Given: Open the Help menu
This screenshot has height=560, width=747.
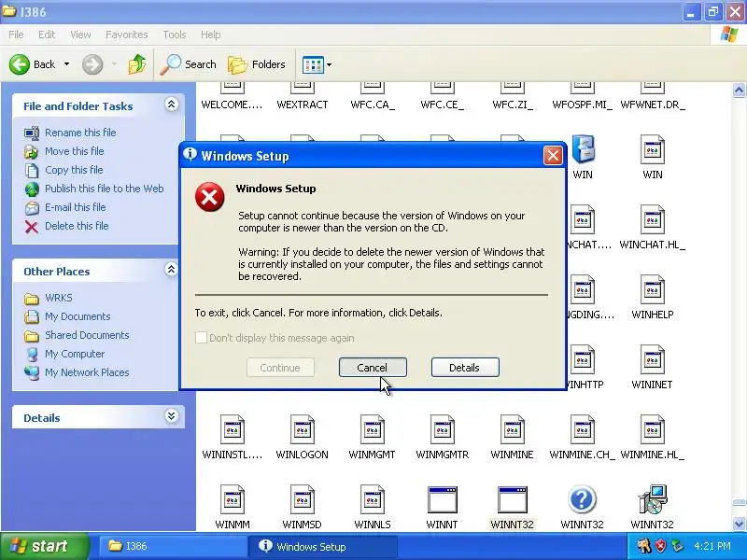Looking at the screenshot, I should pos(211,35).
